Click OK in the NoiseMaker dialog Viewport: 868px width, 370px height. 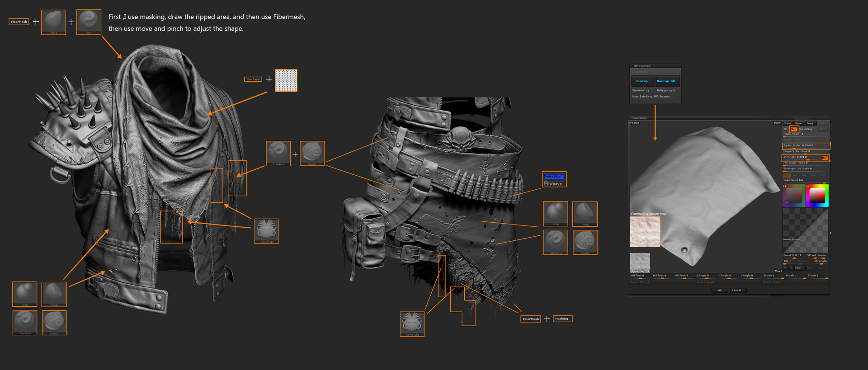coord(720,290)
